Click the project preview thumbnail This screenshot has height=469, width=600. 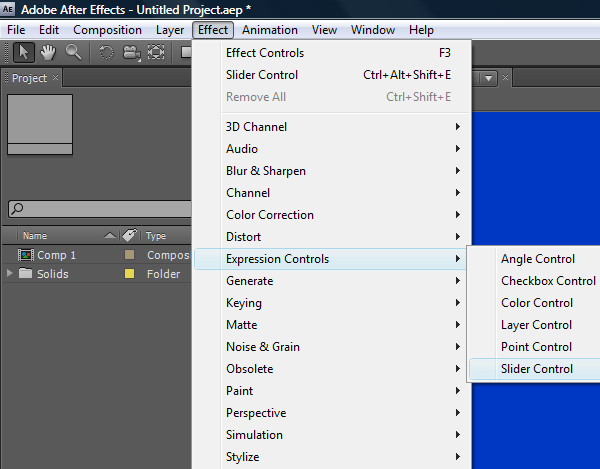pos(40,124)
